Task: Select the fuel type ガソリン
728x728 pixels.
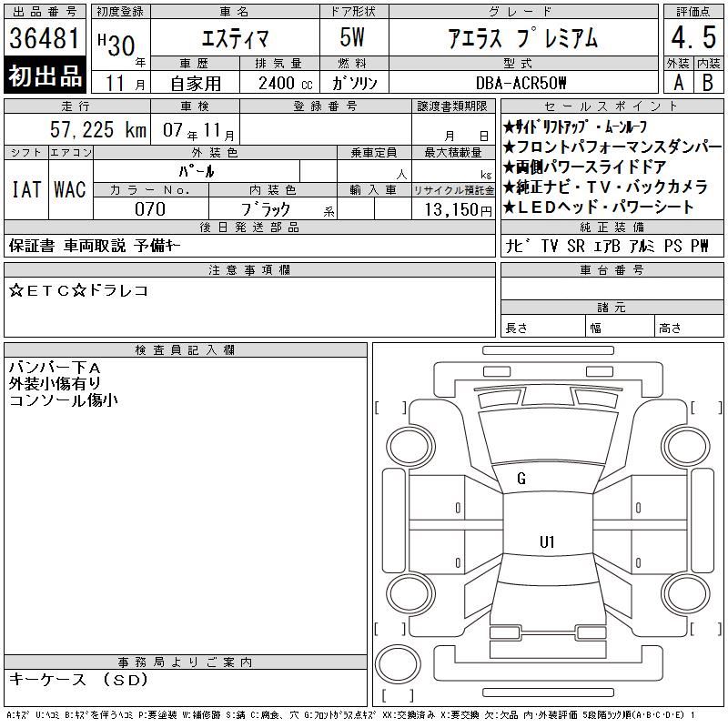Action: tap(354, 84)
